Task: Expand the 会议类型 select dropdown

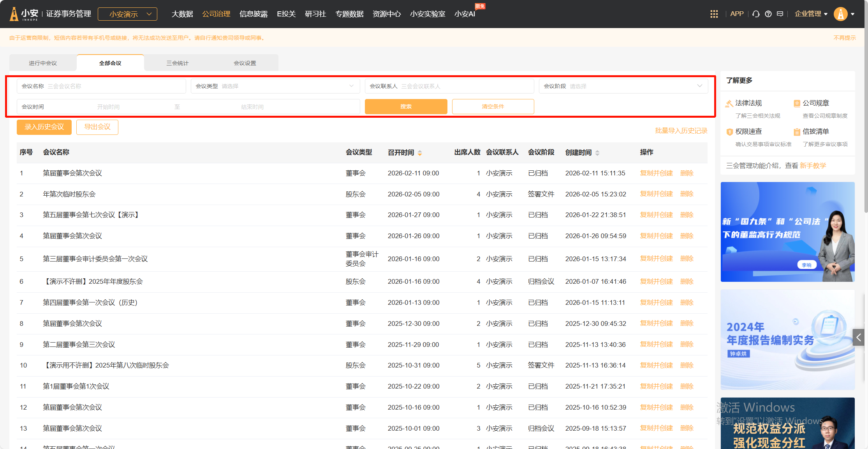Action: (x=275, y=86)
